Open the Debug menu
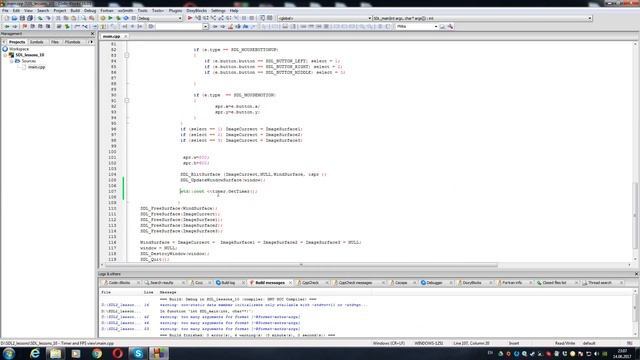The image size is (640, 360). pos(90,11)
